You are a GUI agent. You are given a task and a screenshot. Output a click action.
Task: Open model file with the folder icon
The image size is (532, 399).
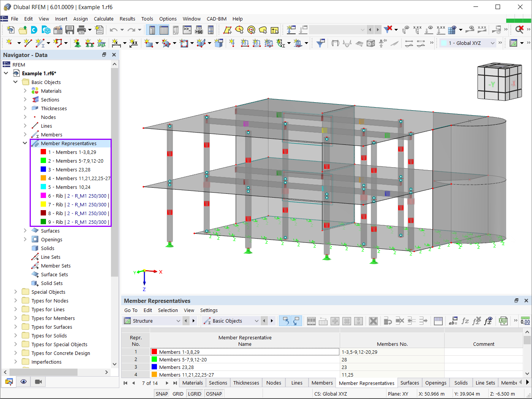[22, 30]
